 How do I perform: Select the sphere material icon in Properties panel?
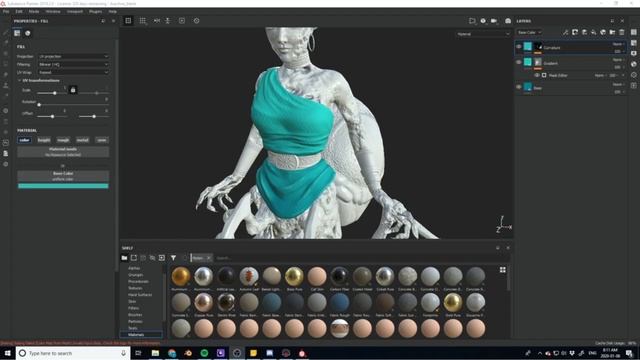28,33
